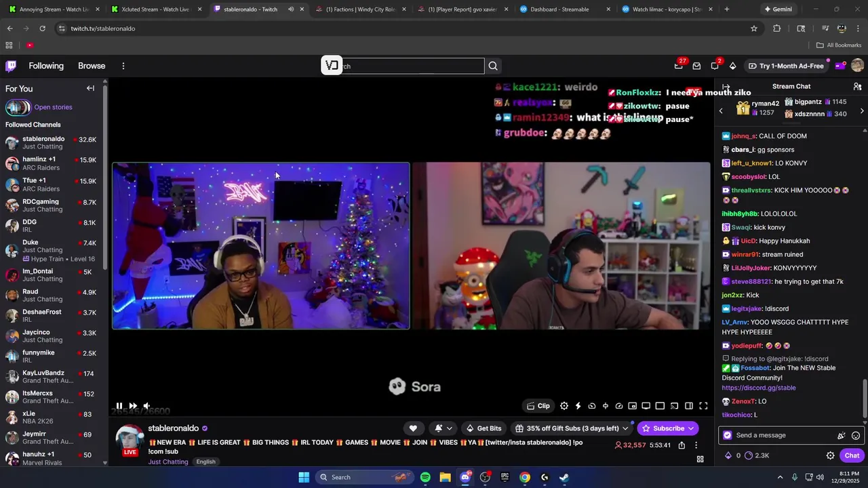Open Chrome extensions puzzle icon
868x488 pixels.
776,28
